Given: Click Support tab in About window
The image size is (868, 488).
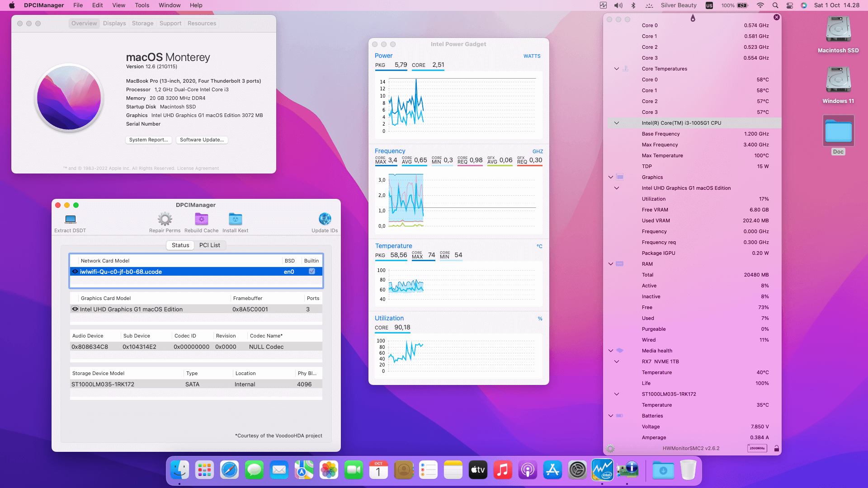Looking at the screenshot, I should click(170, 23).
